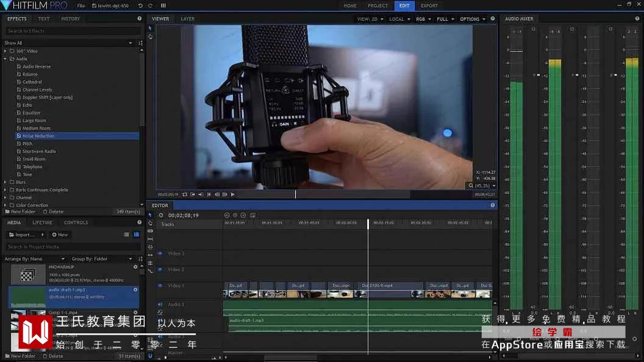Toggle Video 1 track visibility

click(160, 286)
